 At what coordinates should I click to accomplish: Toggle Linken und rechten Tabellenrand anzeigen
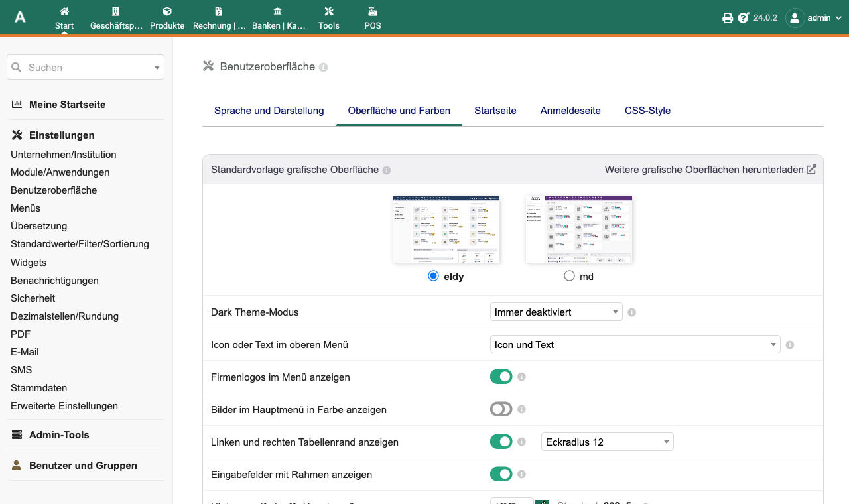(x=501, y=442)
